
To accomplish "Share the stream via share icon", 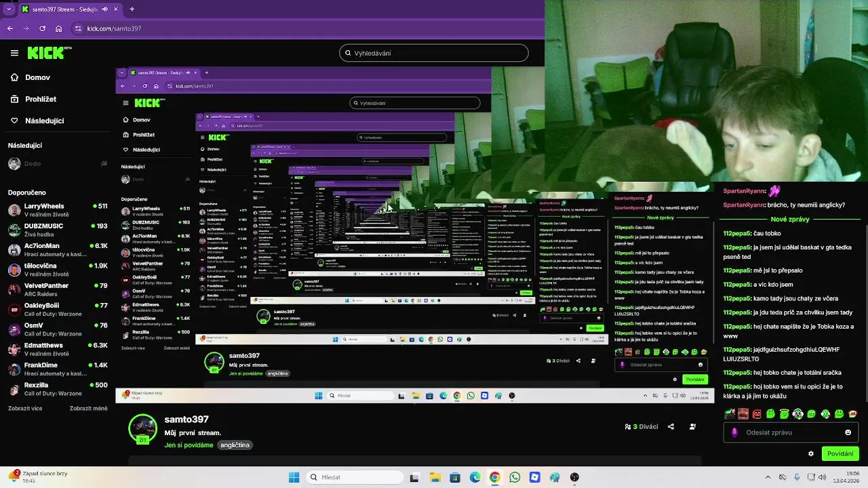I will pos(671,427).
